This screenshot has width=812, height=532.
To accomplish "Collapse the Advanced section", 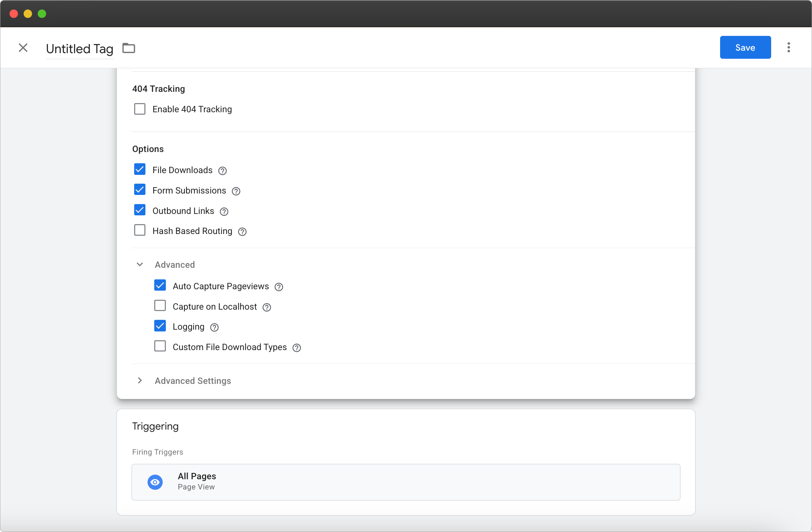I will coord(140,264).
